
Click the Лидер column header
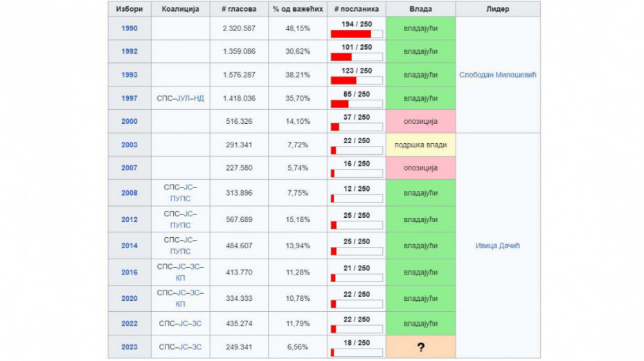pos(498,9)
